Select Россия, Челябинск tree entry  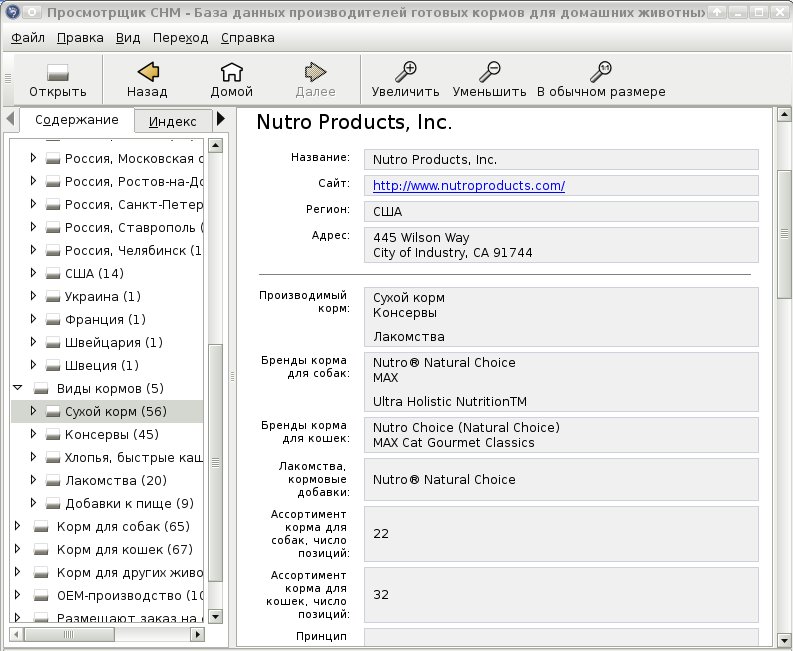(x=134, y=250)
